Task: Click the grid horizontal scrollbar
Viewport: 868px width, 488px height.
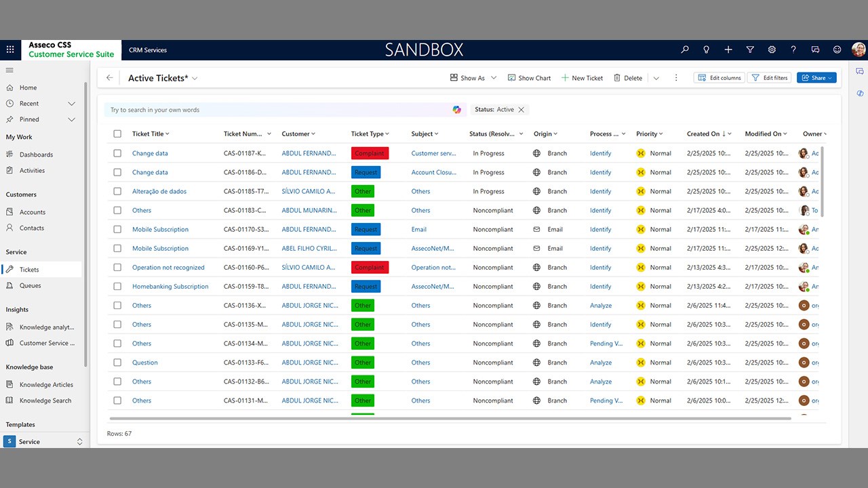Action: [x=450, y=419]
